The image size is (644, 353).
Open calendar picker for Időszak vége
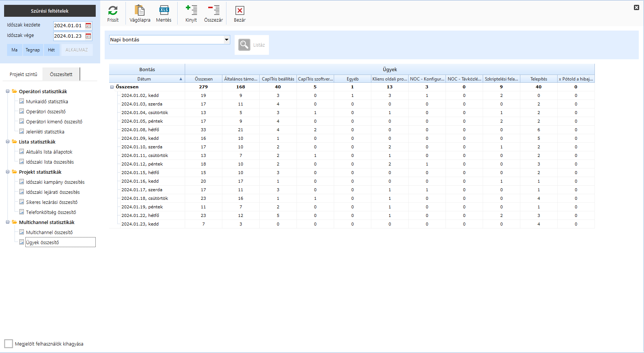88,36
